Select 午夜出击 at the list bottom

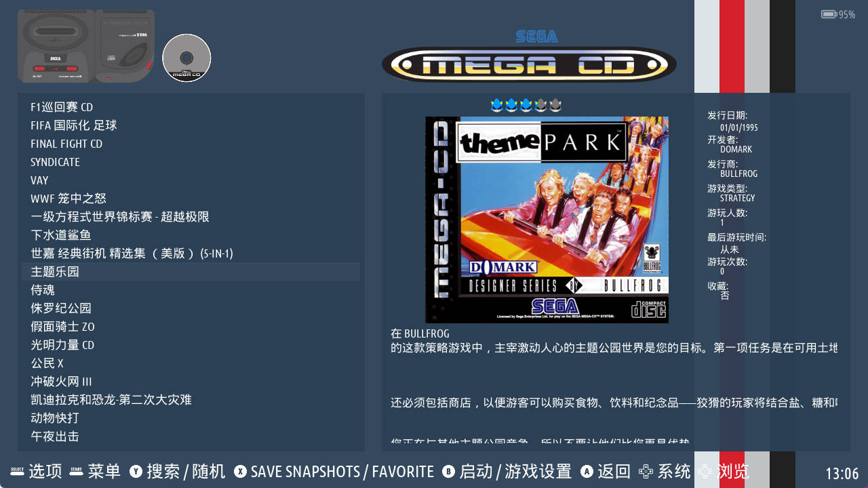[191, 436]
